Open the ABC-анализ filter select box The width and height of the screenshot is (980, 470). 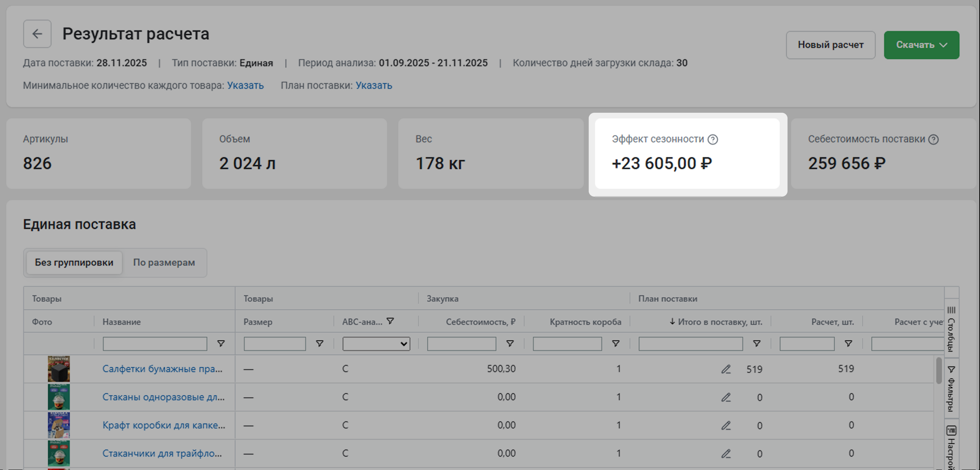click(x=376, y=344)
